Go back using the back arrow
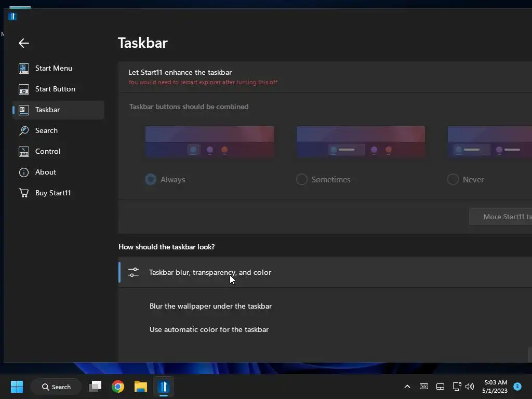This screenshot has height=399, width=532. 24,43
